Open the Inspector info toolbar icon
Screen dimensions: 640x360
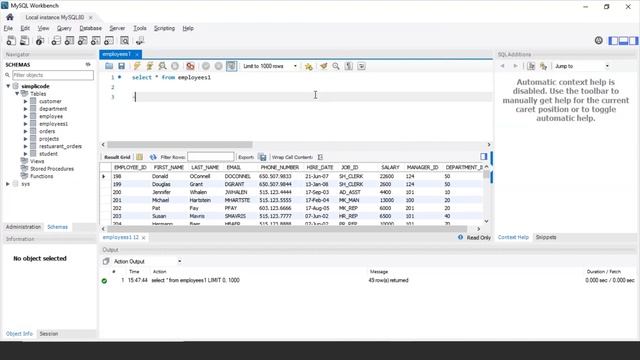click(x=40, y=40)
